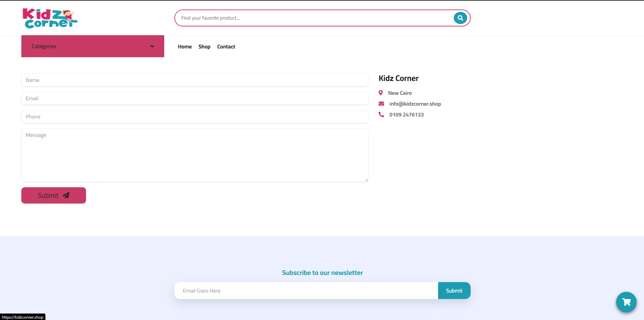Expand the Categories dropdown
Image resolution: width=644 pixels, height=320 pixels.
tap(92, 46)
